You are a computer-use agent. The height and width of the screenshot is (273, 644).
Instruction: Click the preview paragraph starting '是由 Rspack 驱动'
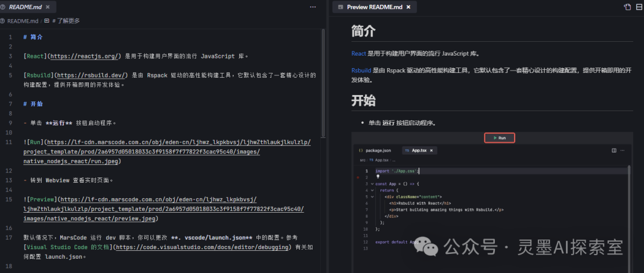[491, 75]
